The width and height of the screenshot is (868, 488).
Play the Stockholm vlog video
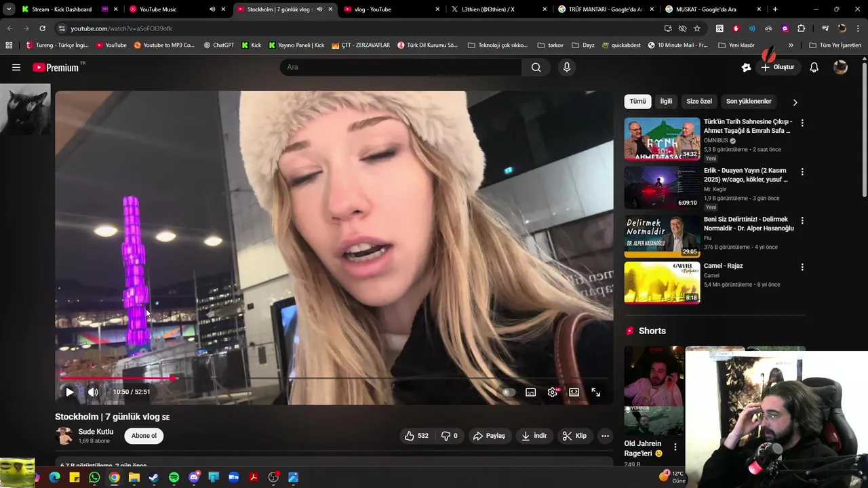pyautogui.click(x=69, y=392)
